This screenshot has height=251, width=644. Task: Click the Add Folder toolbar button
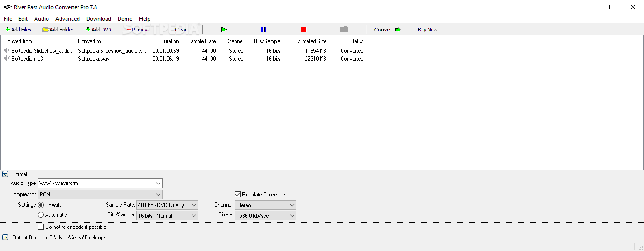click(61, 30)
